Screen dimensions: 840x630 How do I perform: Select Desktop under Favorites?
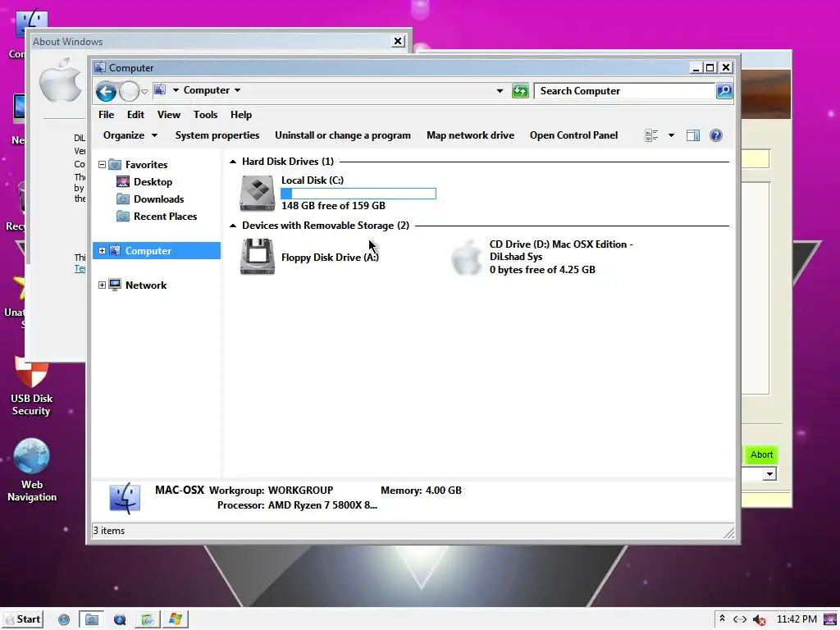click(x=153, y=182)
